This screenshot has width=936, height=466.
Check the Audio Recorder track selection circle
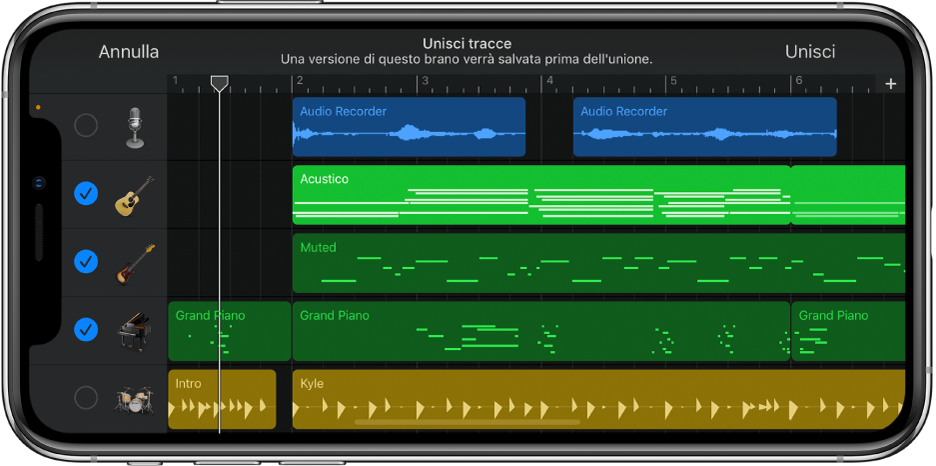tap(87, 126)
